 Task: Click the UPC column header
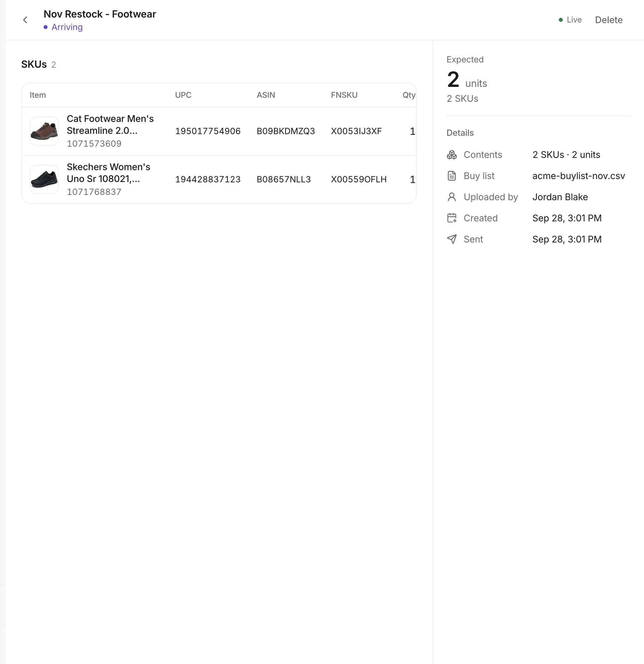click(183, 95)
